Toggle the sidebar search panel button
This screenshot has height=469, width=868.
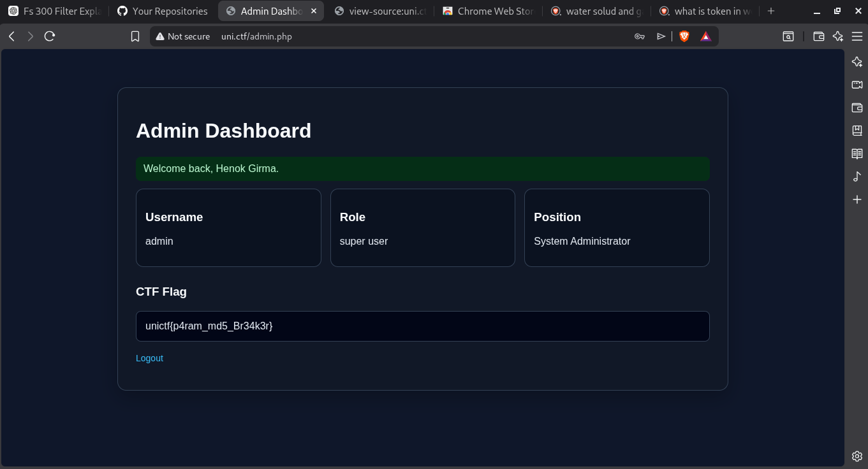click(788, 36)
